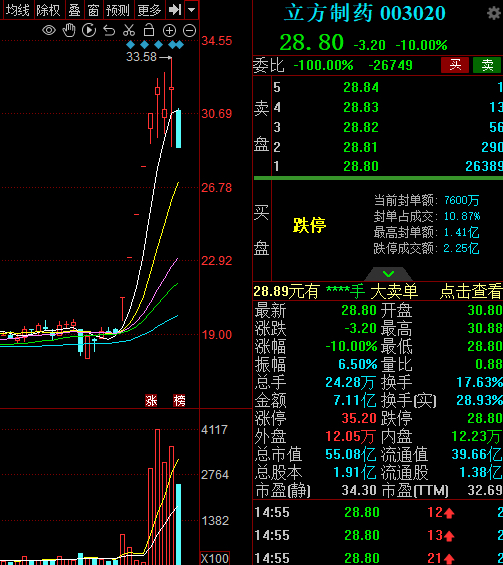The height and width of the screenshot is (565, 503).
Task: Click the tick row with volume 21
Action: tap(378, 558)
